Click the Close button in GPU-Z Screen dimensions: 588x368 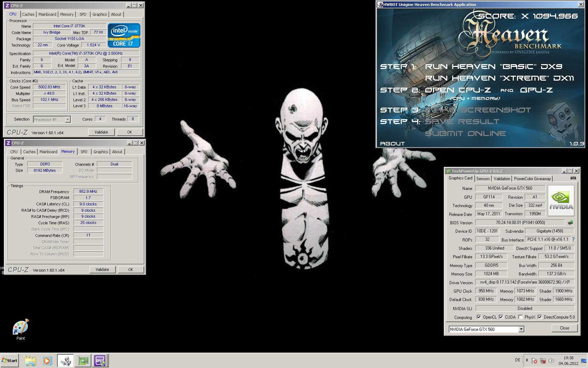(x=565, y=328)
